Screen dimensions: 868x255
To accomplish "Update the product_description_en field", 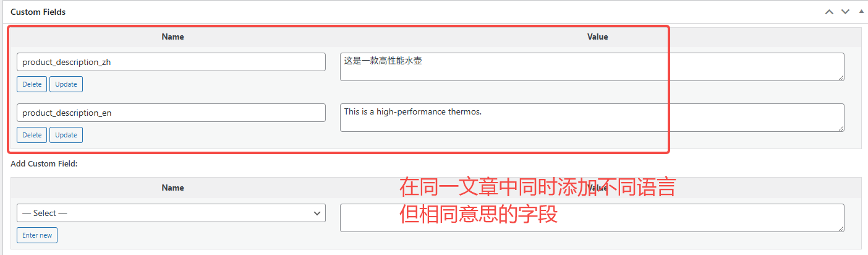I will tap(66, 135).
